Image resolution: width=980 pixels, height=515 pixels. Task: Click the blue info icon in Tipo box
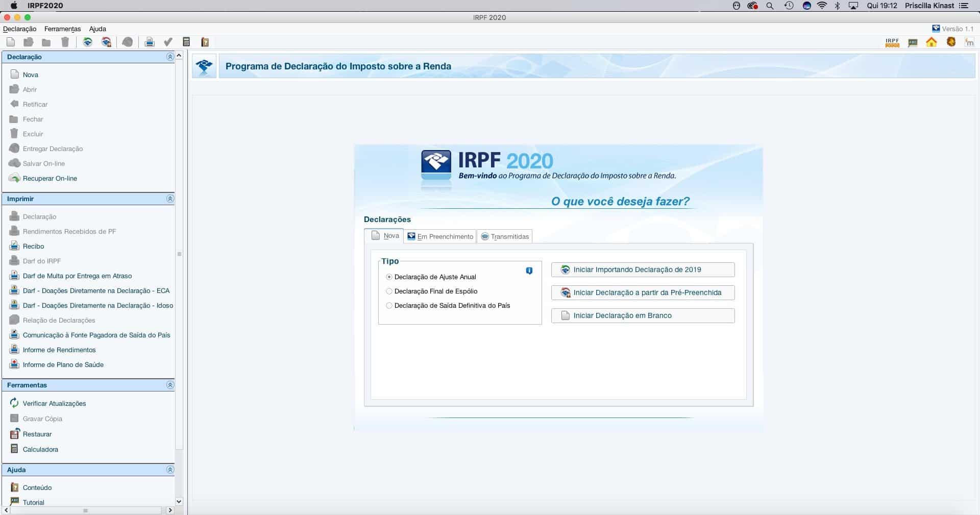pyautogui.click(x=529, y=271)
